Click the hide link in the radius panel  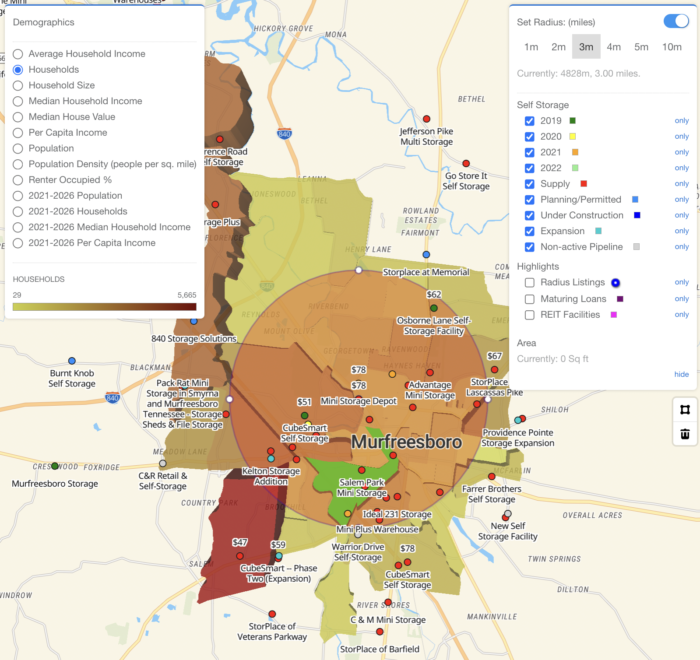click(681, 374)
